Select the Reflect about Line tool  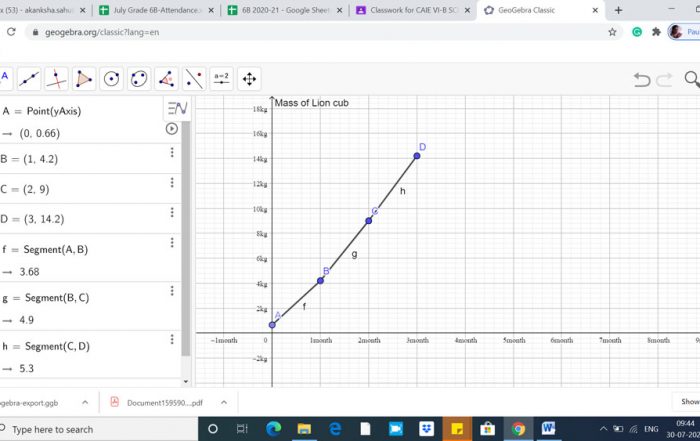pyautogui.click(x=194, y=79)
